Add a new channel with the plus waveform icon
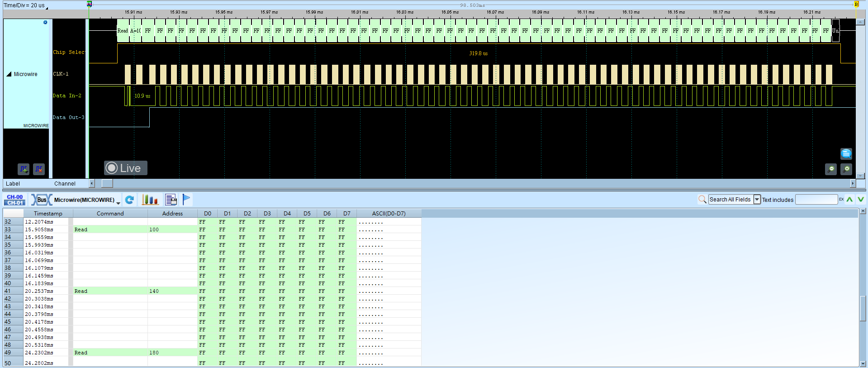868x368 pixels. point(24,169)
